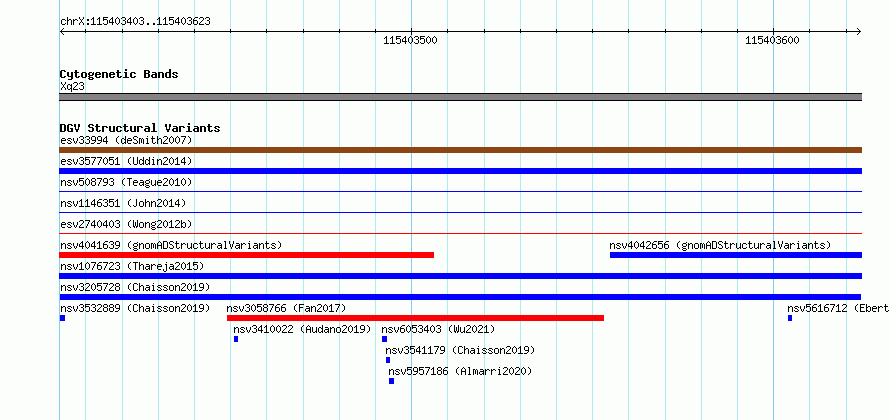Click the Xq23 band label
Image resolution: width=890 pixels, height=420 pixels.
tap(72, 86)
